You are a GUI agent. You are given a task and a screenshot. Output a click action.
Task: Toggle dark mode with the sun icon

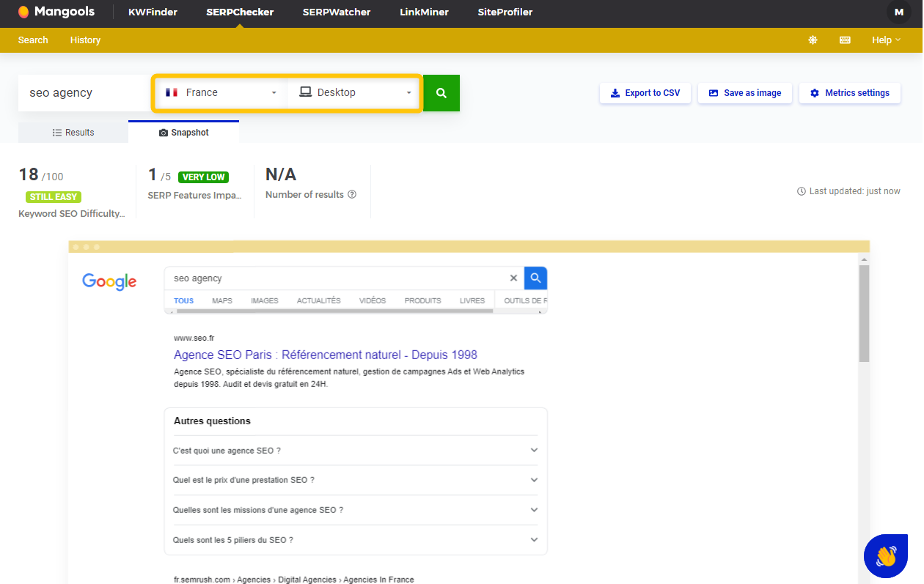(x=813, y=40)
